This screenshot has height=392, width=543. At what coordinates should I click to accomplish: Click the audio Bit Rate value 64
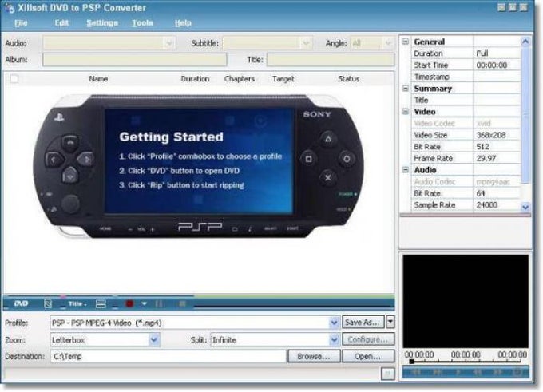481,193
